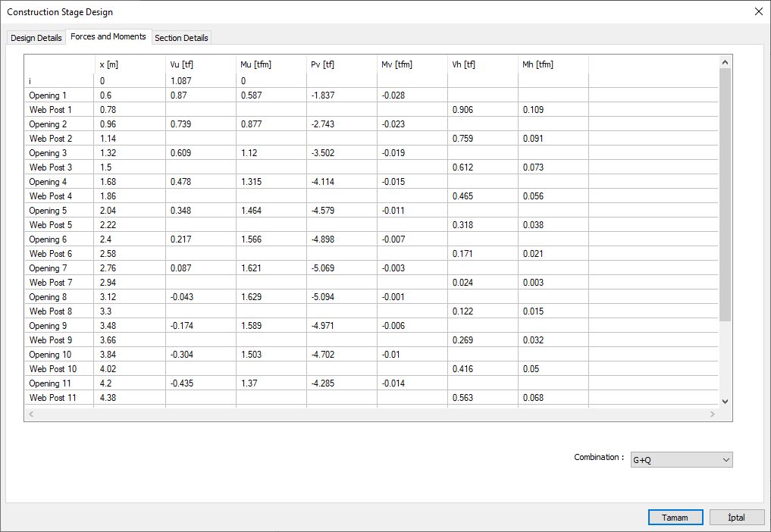This screenshot has width=771, height=532.
Task: Select the Web Post 5 row label
Action: pos(51,225)
